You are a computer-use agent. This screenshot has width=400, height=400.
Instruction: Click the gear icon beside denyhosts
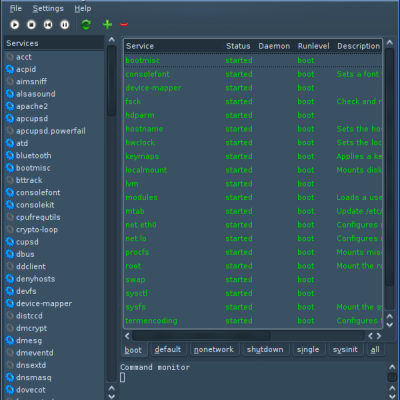point(10,279)
